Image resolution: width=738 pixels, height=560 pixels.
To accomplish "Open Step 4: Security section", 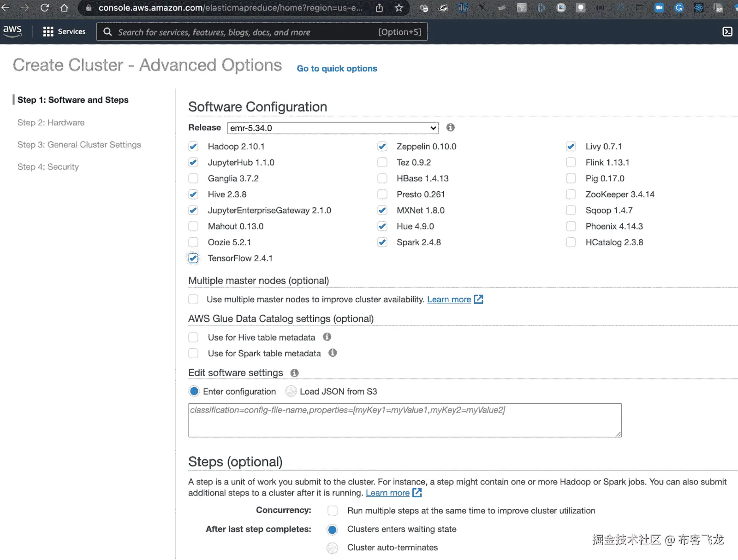I will click(48, 167).
